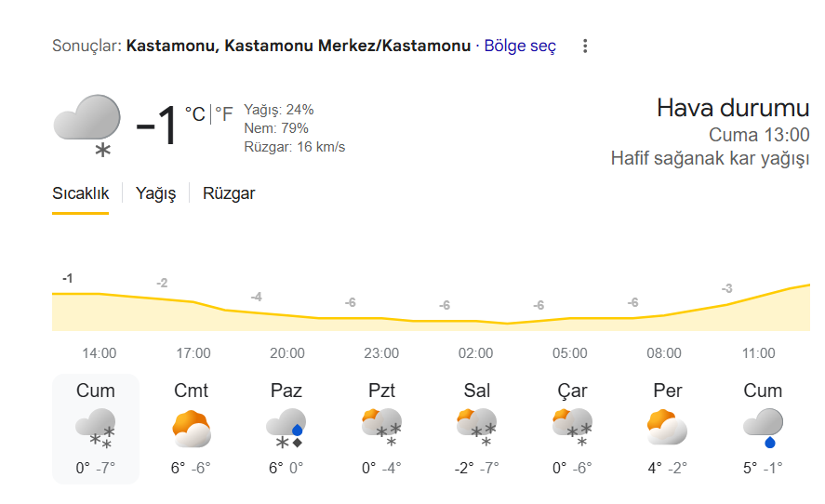Open the Rüzgar wind tab

[229, 193]
